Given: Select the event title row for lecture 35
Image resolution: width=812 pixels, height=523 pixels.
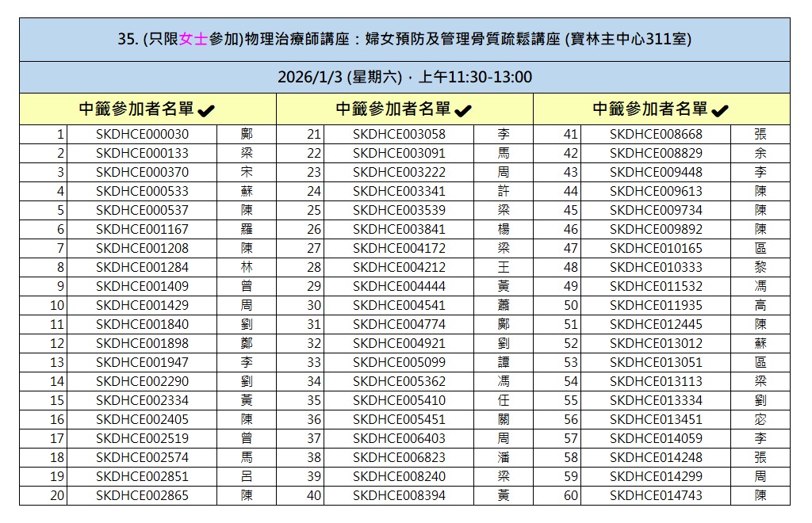Looking at the screenshot, I should [404, 40].
